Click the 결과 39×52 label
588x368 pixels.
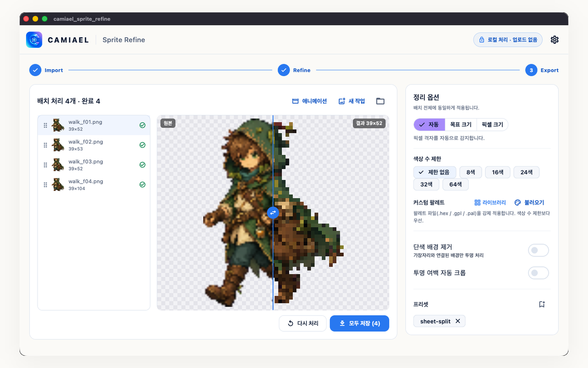point(369,123)
